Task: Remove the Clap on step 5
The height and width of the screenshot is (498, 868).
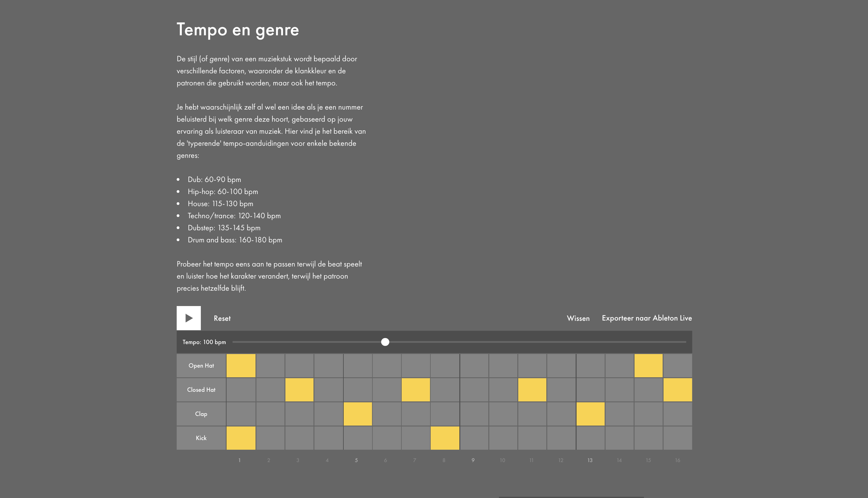Action: coord(357,414)
